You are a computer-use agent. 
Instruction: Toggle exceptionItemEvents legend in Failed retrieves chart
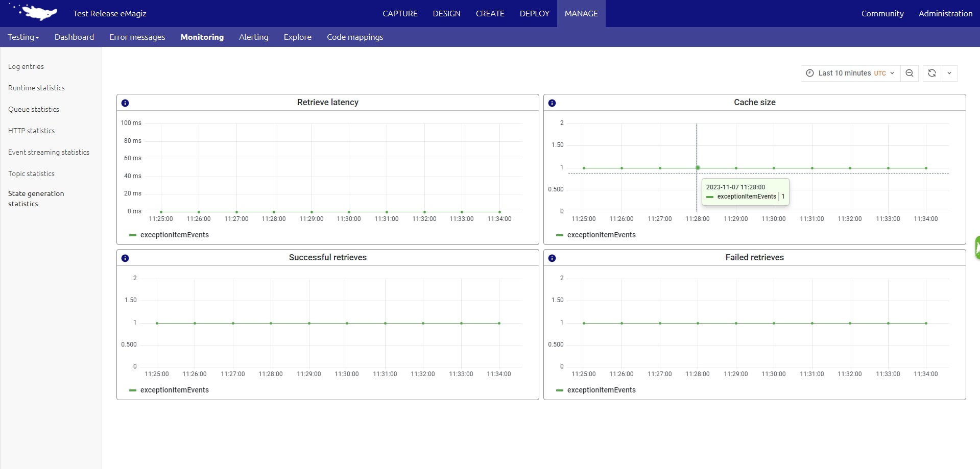click(601, 390)
